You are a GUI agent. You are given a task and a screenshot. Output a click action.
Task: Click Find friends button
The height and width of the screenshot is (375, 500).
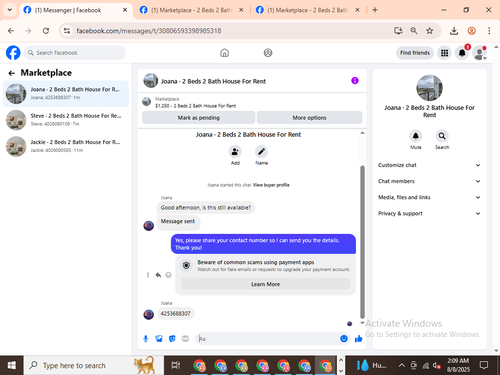(x=415, y=53)
